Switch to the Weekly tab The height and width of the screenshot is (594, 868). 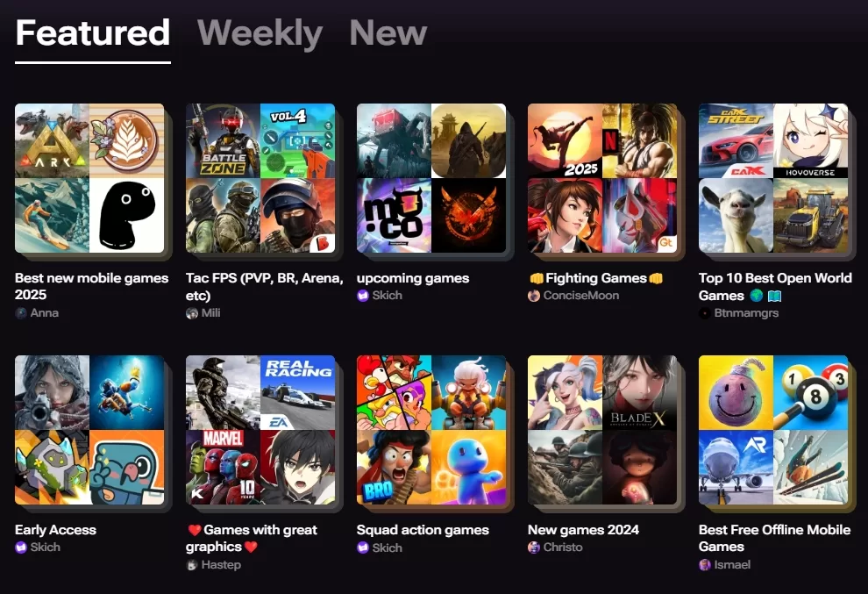[x=260, y=33]
